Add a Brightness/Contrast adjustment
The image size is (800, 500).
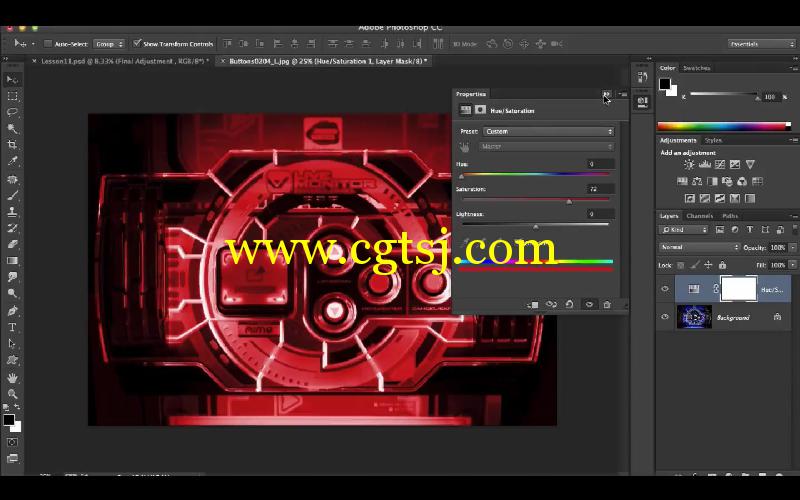click(689, 164)
